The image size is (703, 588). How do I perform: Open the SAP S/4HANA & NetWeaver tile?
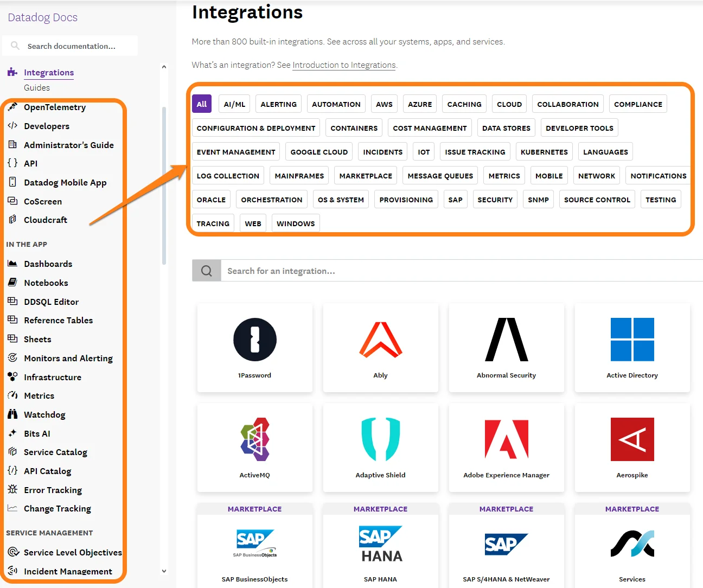pyautogui.click(x=507, y=545)
